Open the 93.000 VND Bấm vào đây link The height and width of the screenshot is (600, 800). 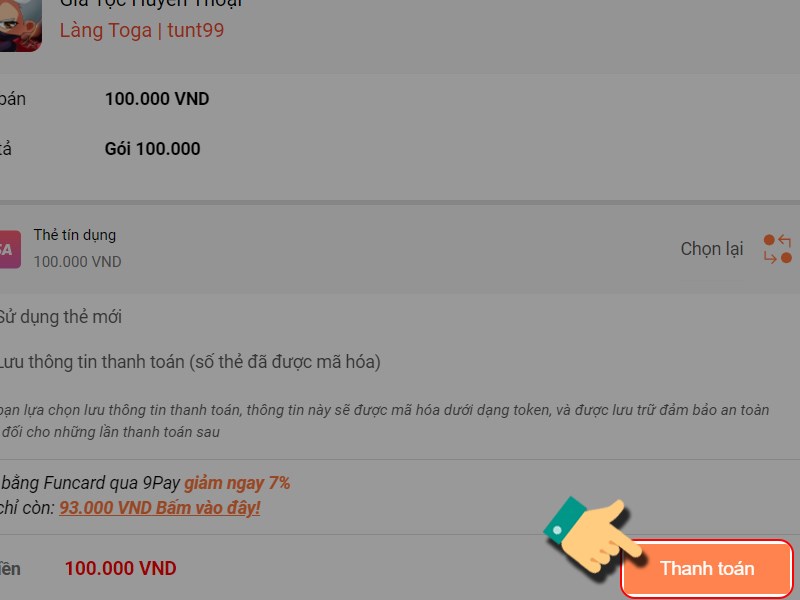[160, 508]
